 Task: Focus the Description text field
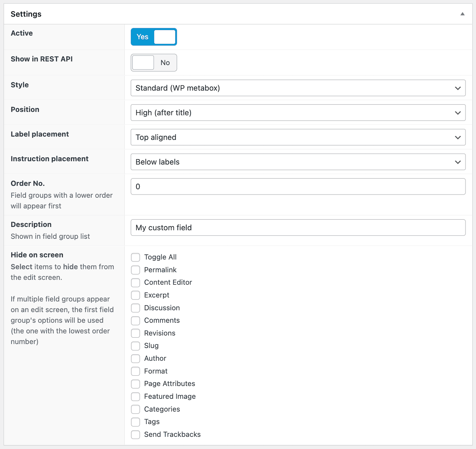(x=298, y=228)
